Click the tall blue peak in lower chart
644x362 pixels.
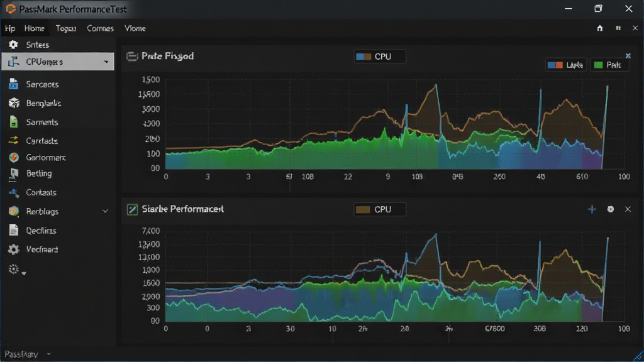tap(436, 235)
